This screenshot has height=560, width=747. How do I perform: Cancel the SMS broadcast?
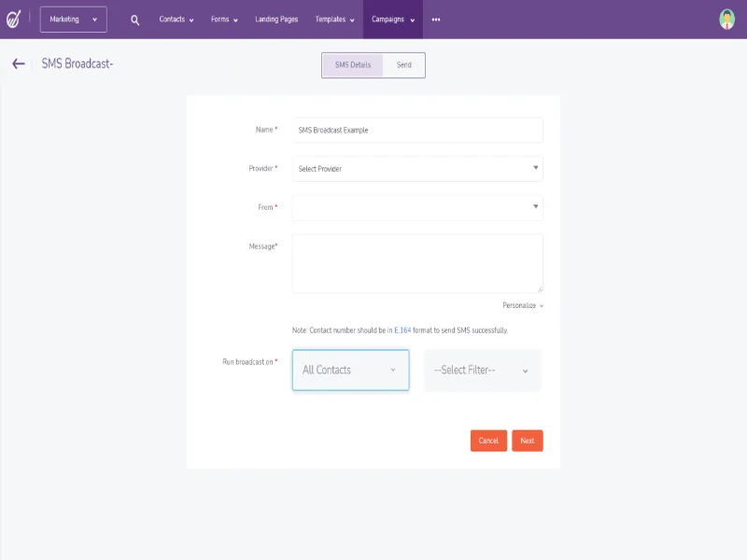pos(488,441)
